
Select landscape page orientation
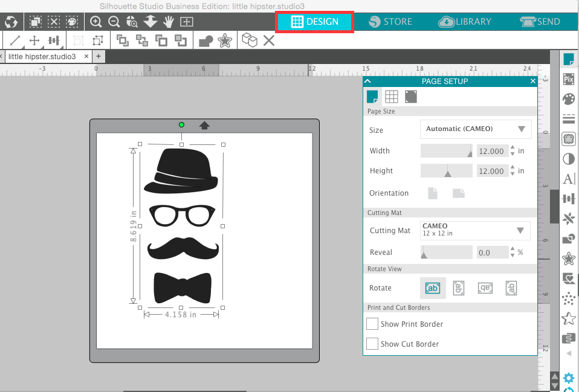(458, 193)
